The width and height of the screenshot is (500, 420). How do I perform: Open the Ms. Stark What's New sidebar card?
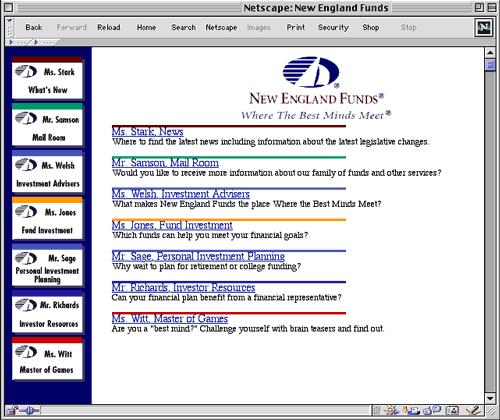[x=47, y=78]
